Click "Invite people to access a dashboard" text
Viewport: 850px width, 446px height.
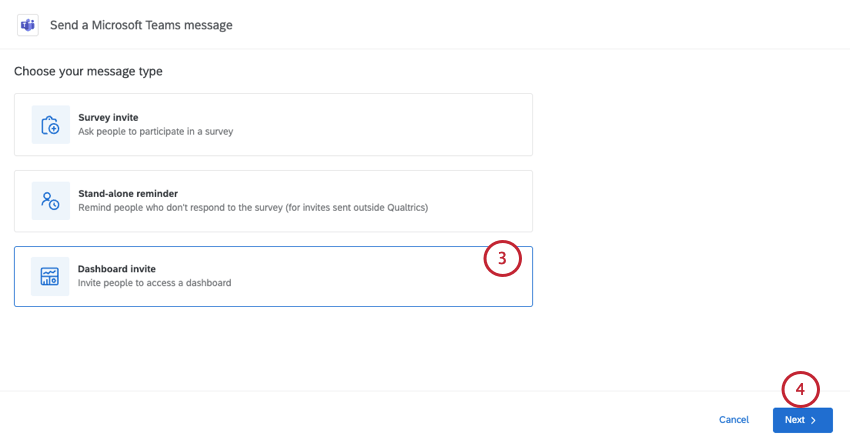[x=154, y=283]
